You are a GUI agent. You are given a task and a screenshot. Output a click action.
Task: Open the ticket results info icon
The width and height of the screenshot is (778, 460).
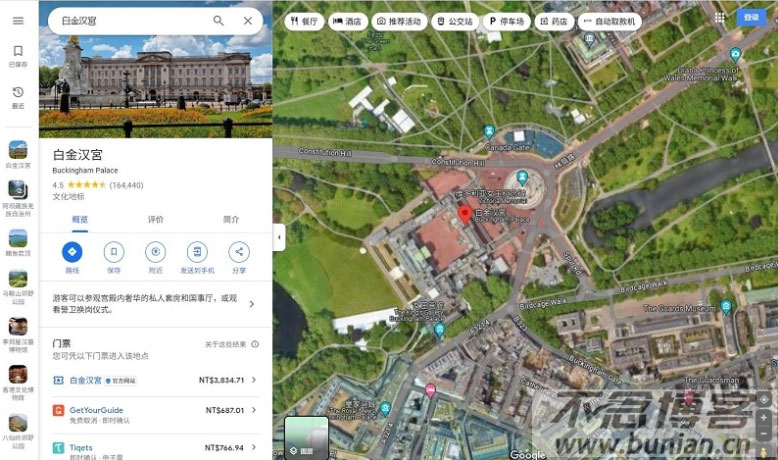point(255,344)
